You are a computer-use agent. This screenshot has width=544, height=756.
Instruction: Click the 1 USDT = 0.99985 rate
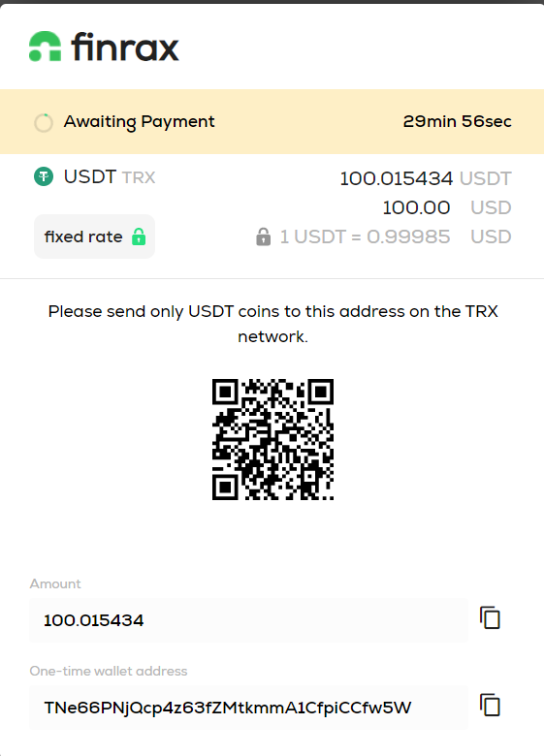coord(396,236)
